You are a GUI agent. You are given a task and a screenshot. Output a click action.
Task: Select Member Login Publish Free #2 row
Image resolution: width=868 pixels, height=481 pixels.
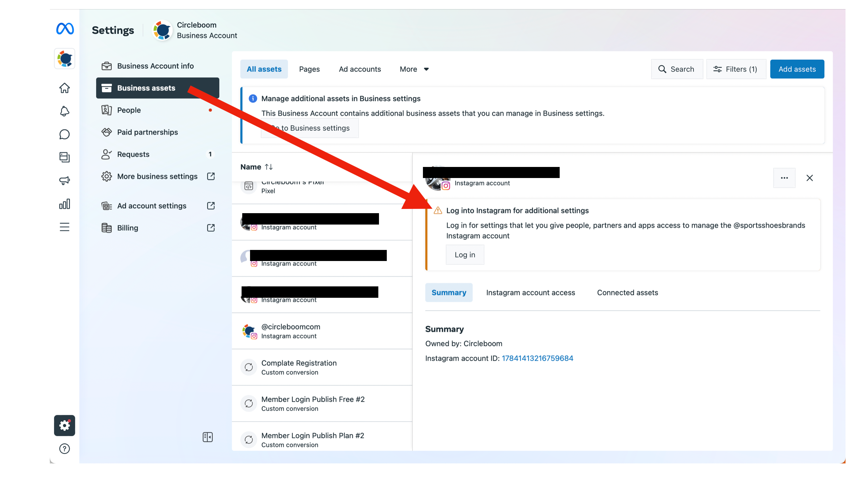click(322, 404)
